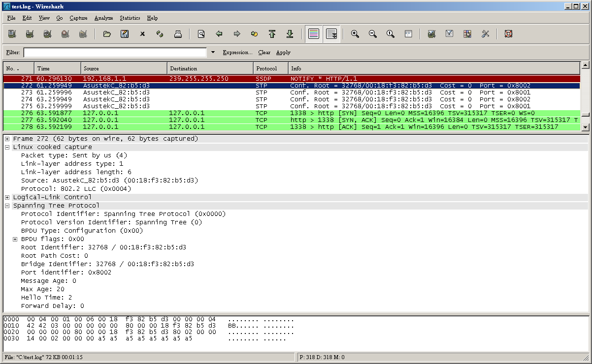The width and height of the screenshot is (592, 364).
Task: Close the capture file using X icon
Action: tap(142, 34)
